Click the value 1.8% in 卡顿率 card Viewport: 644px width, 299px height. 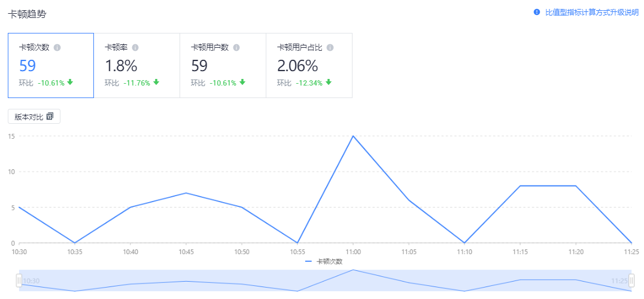click(121, 66)
